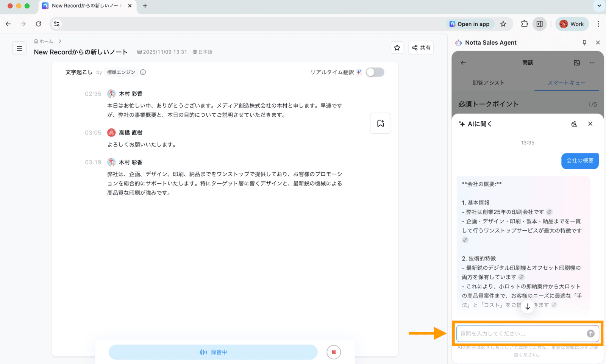Viewport: 606px width, 364px height.
Task: Click info icon next to 標準エンジン
Action: pos(143,72)
